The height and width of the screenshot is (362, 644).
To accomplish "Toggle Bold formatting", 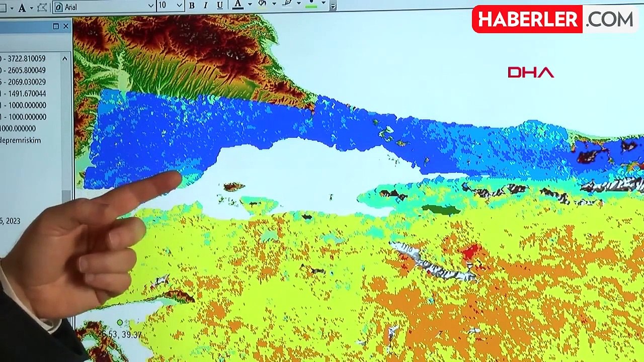I will (x=192, y=6).
